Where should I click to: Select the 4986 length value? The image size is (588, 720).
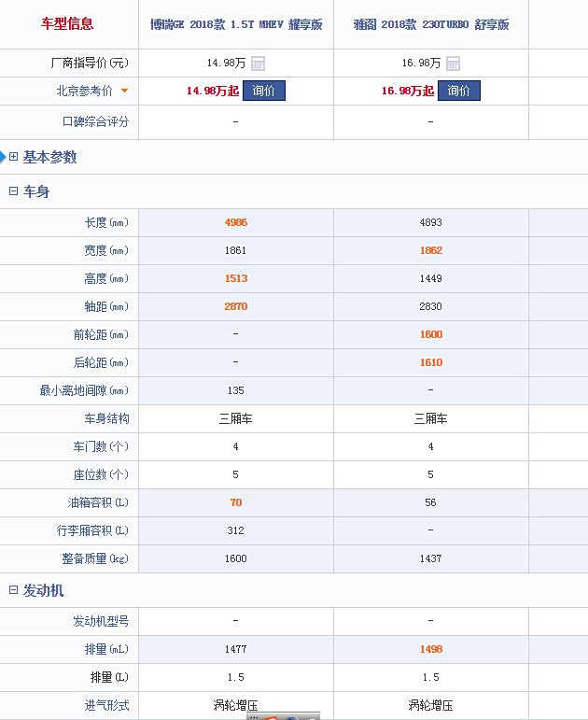pos(235,222)
